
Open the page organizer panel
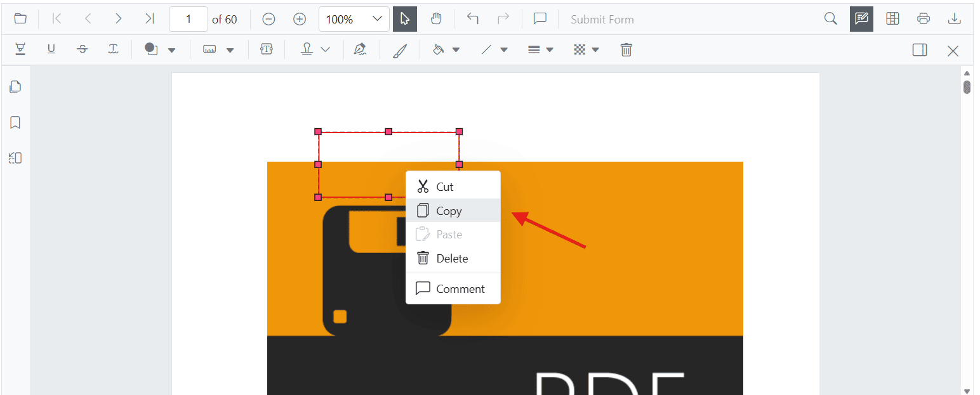(x=15, y=158)
